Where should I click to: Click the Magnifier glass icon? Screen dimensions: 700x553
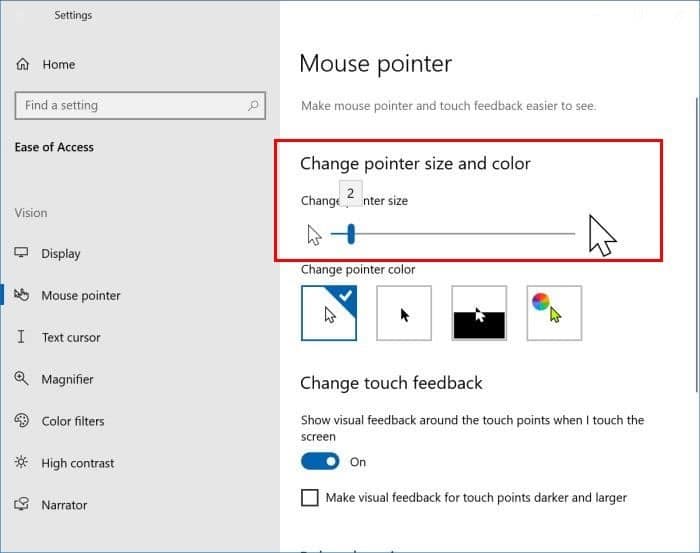click(21, 378)
